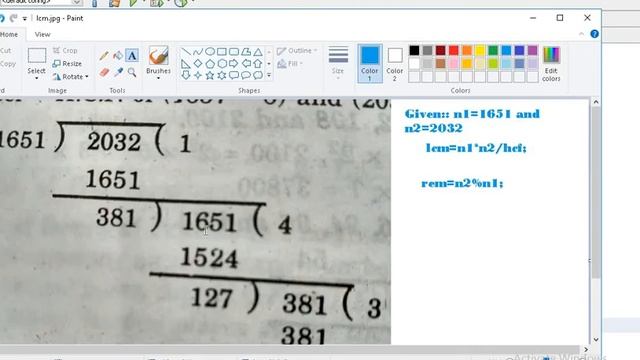Pick the yellow color swatch
This screenshot has width=640, height=360.
(480, 50)
